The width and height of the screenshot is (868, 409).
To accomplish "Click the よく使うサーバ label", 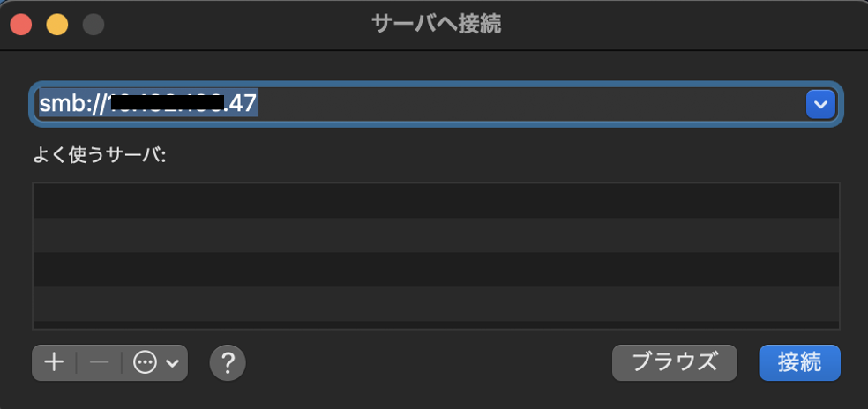I will coord(99,155).
